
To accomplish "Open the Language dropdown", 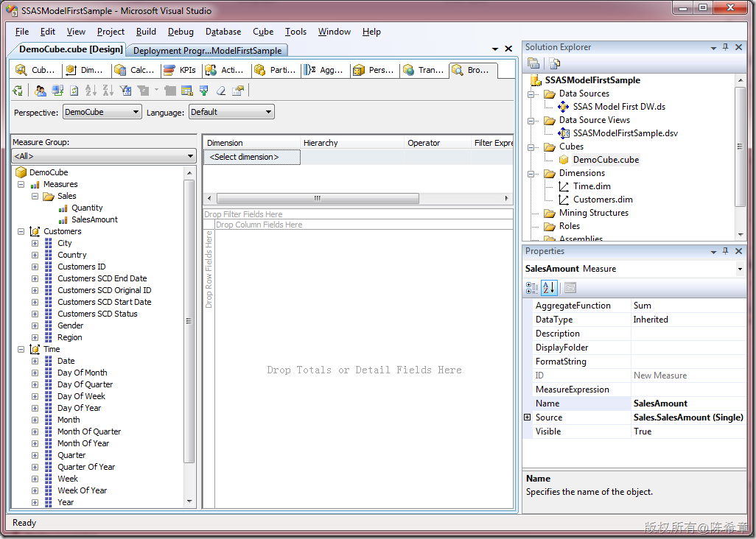I will (x=268, y=112).
